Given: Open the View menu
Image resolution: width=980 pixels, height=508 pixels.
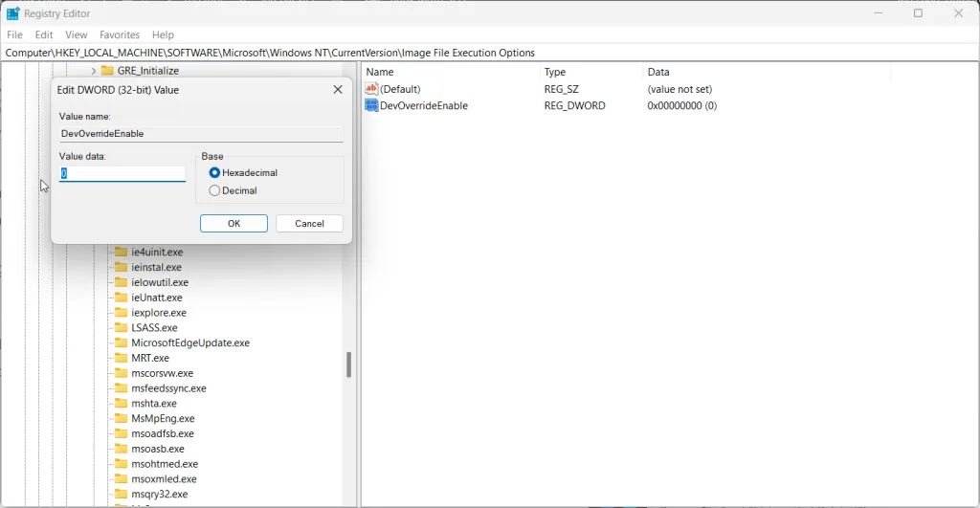Looking at the screenshot, I should [77, 35].
